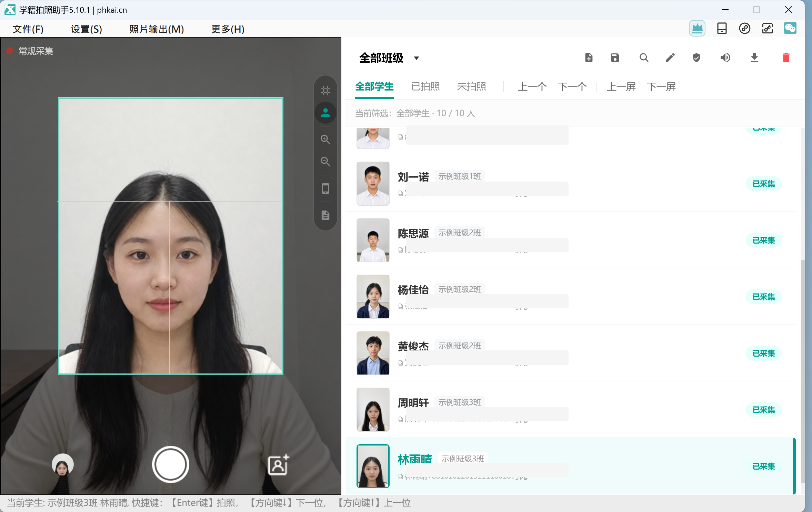Image resolution: width=812 pixels, height=512 pixels.
Task: Click the import portrait photo icon
Action: coord(278,465)
